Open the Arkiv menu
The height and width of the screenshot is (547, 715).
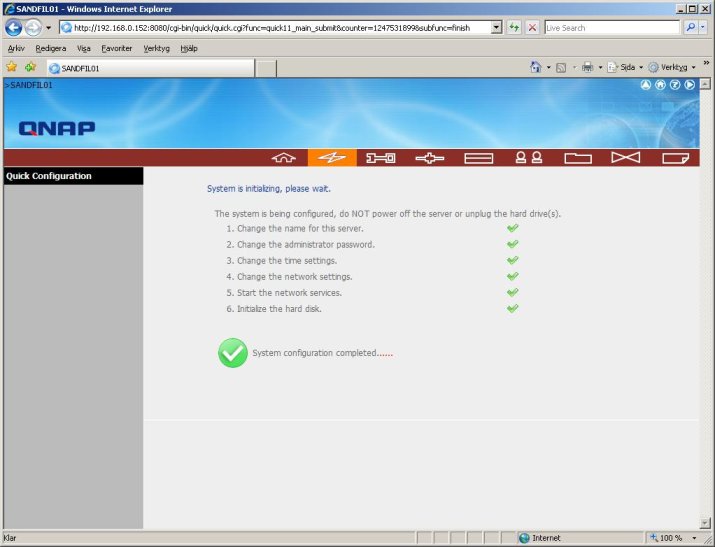16,47
